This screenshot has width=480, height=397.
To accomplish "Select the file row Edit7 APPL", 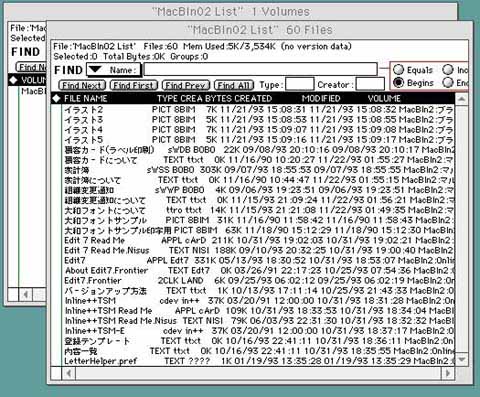I will 259,260.
